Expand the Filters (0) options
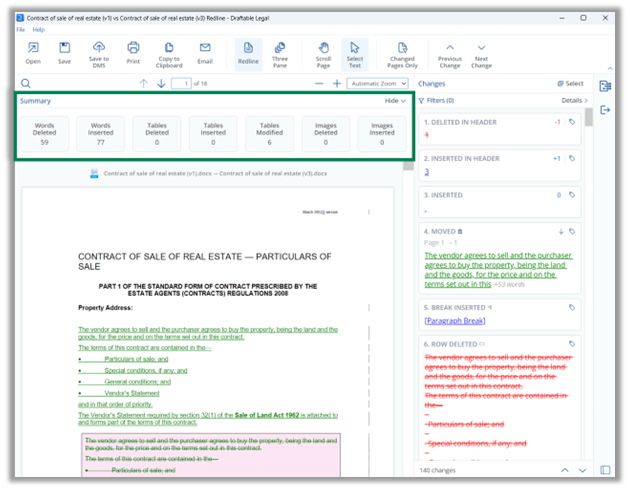Screen dimensions: 628x489 pos(436,101)
